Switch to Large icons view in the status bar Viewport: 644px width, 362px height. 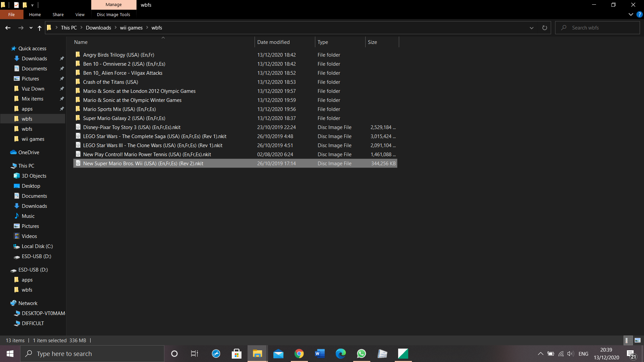[x=637, y=340]
